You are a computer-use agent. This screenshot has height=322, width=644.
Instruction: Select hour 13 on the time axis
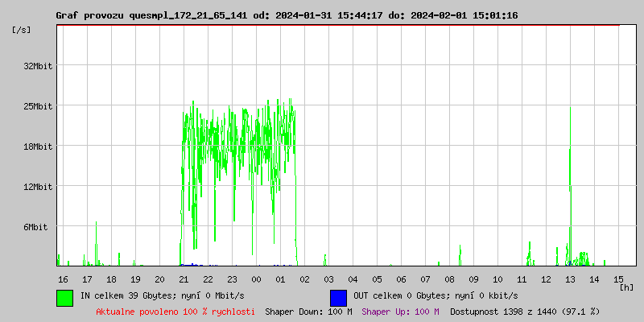[570, 279]
